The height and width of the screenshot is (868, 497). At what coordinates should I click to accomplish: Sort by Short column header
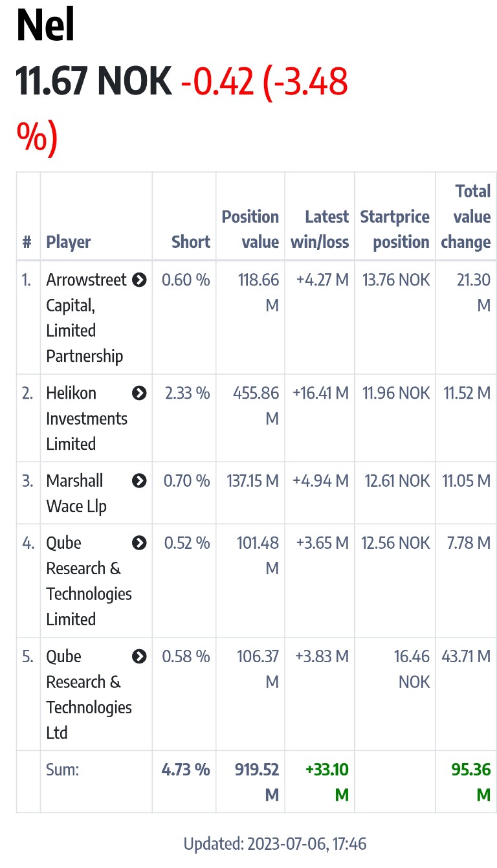pos(191,242)
